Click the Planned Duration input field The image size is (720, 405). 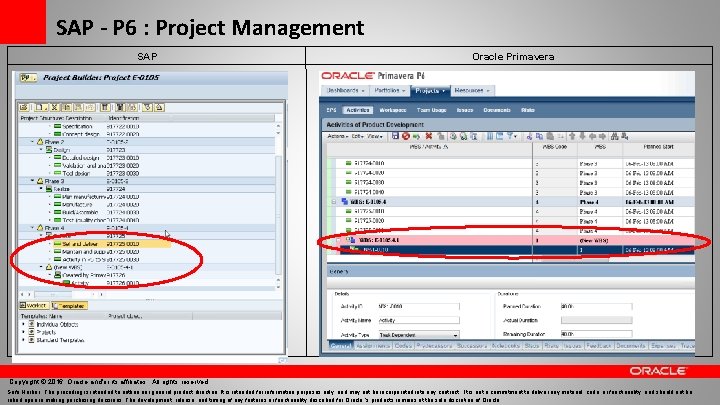click(596, 306)
